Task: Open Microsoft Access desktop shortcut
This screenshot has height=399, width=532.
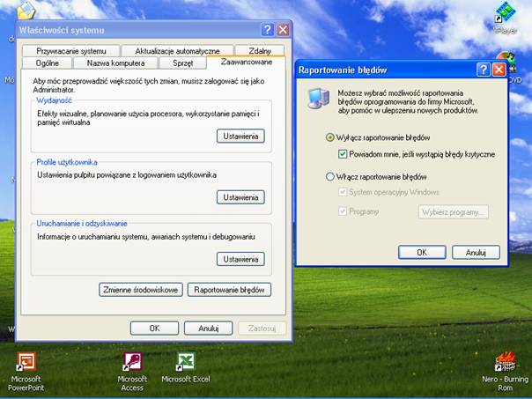Action: (x=132, y=371)
